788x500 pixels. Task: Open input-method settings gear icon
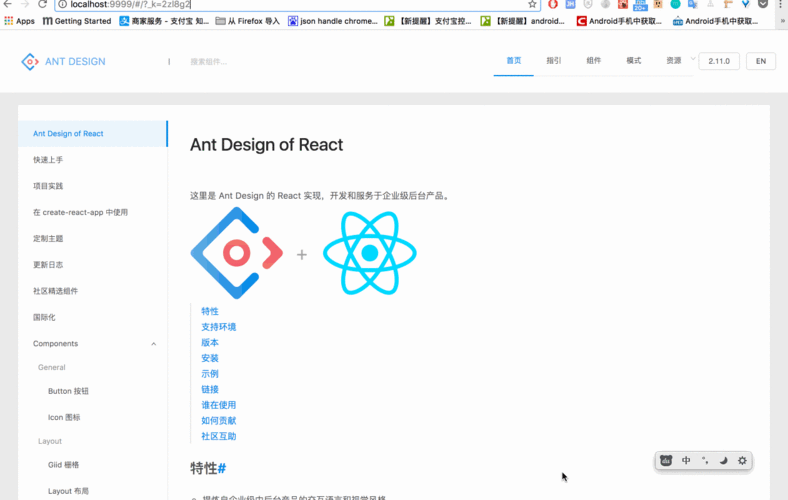pyautogui.click(x=742, y=460)
